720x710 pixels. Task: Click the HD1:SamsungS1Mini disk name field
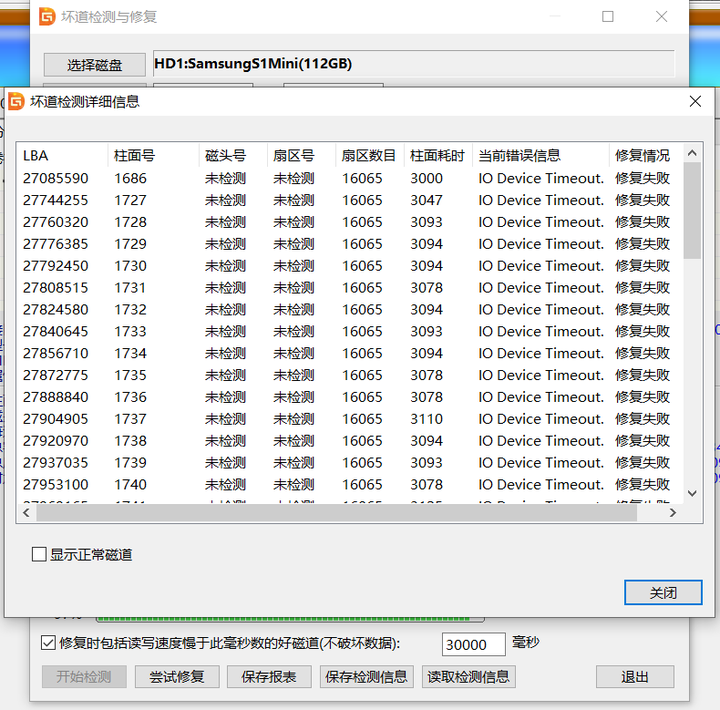(413, 64)
